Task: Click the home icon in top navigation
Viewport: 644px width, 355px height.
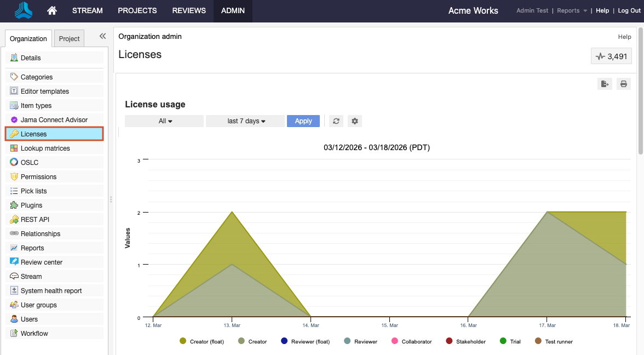Action: (52, 10)
